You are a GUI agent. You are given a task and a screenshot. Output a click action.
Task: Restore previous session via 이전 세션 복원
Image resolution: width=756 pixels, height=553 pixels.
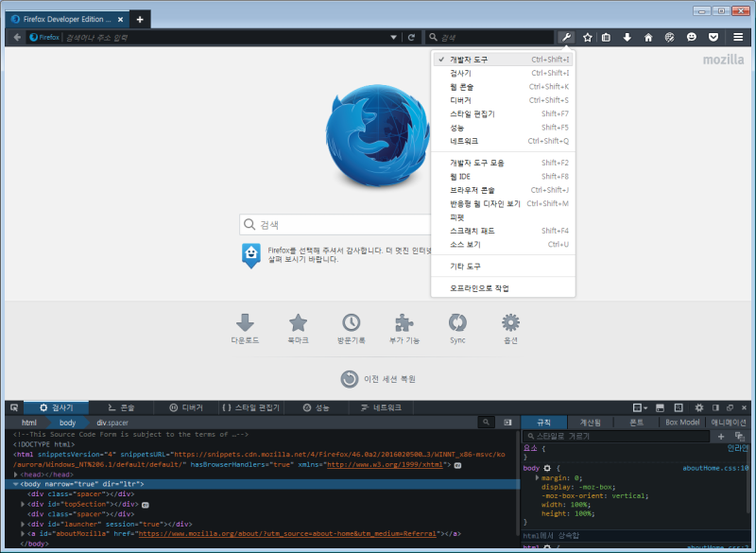pos(378,379)
